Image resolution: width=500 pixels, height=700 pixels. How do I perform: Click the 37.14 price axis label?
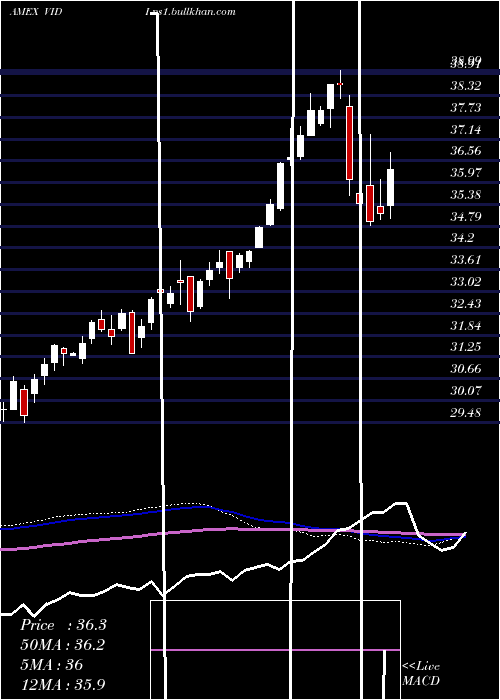466,129
